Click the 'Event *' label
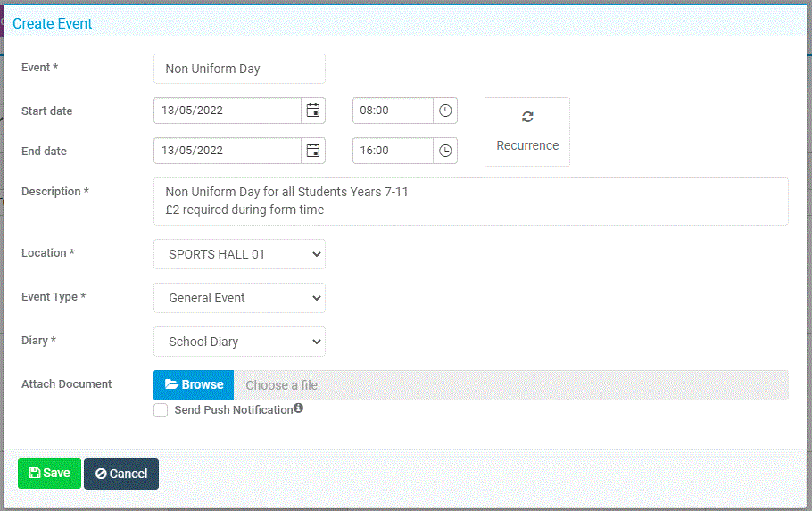Screen dimensions: 812x511 click(x=39, y=68)
